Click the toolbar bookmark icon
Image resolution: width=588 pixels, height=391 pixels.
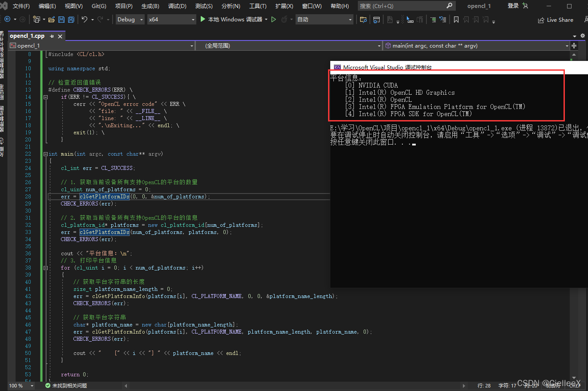(456, 20)
